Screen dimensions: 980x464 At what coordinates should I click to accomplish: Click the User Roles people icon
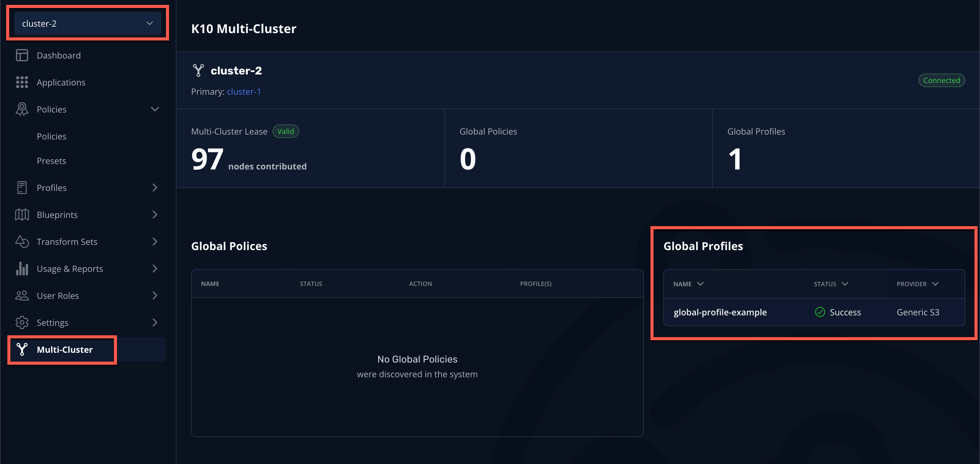point(22,295)
